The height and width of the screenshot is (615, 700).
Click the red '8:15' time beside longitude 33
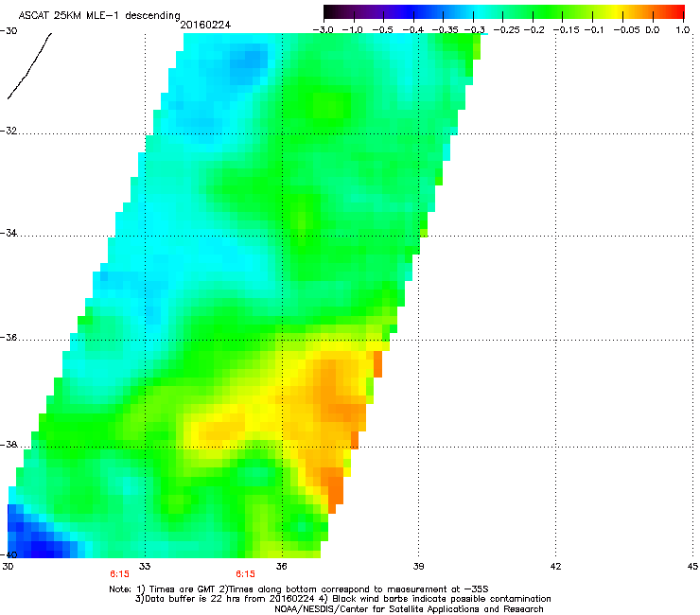119,574
